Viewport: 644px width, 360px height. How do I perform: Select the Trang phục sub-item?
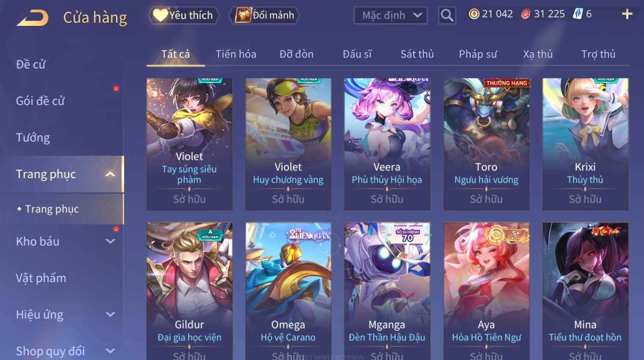tap(52, 209)
